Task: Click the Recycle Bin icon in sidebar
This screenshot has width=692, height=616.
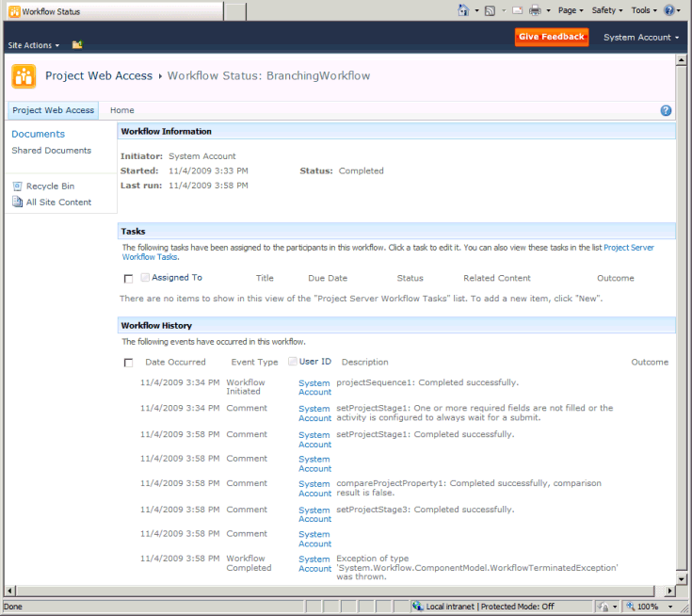Action: [x=17, y=186]
